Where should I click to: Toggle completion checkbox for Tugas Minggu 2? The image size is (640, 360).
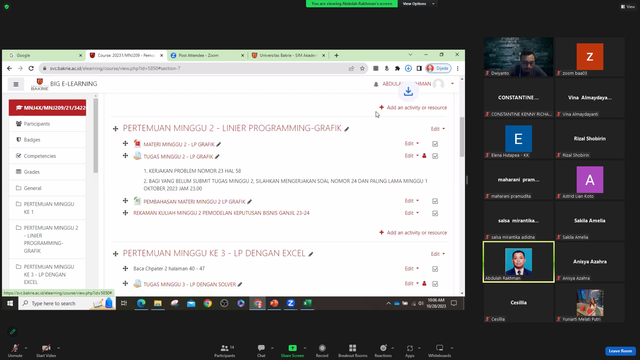(435, 156)
